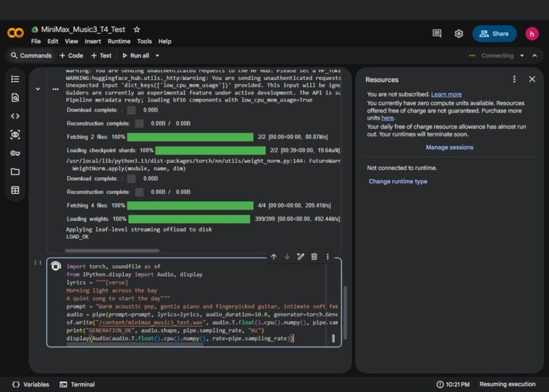Open more cell actions menu
The image size is (549, 392).
(328, 257)
